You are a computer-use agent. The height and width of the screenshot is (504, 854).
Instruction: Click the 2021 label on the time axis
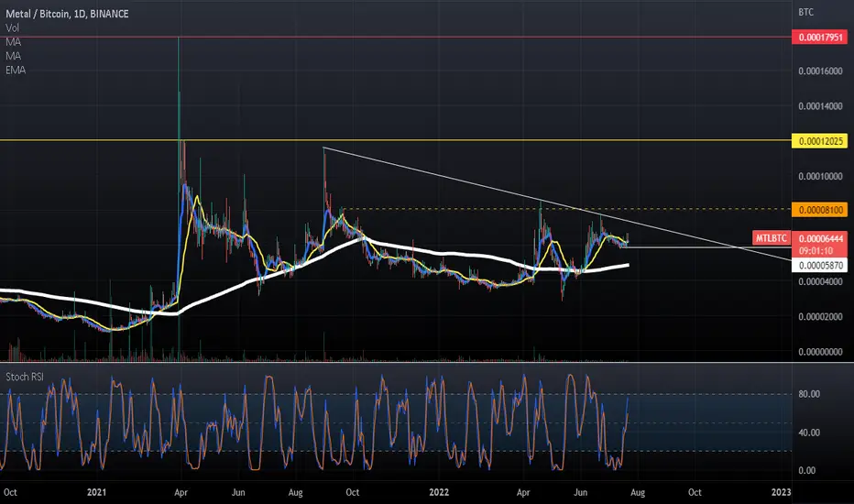[x=96, y=492]
